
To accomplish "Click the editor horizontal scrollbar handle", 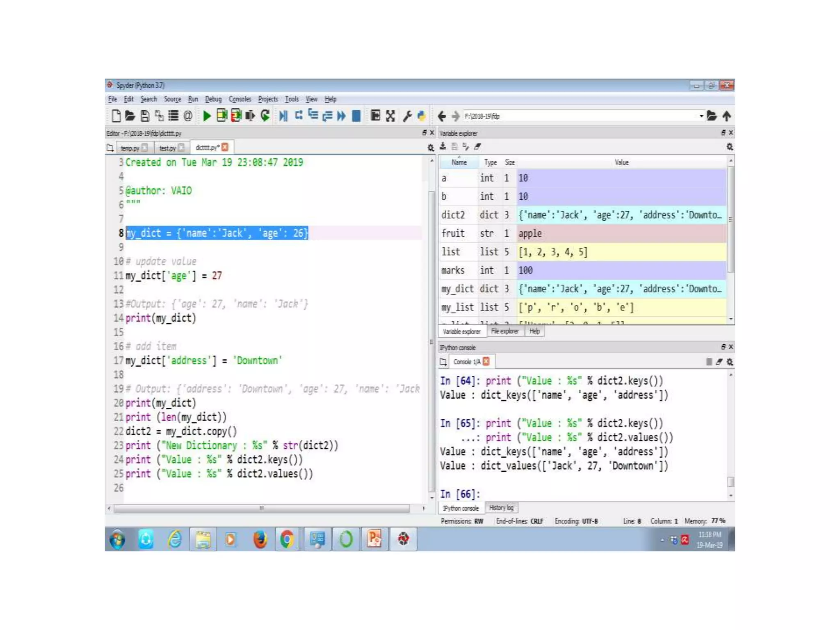I will [x=261, y=509].
